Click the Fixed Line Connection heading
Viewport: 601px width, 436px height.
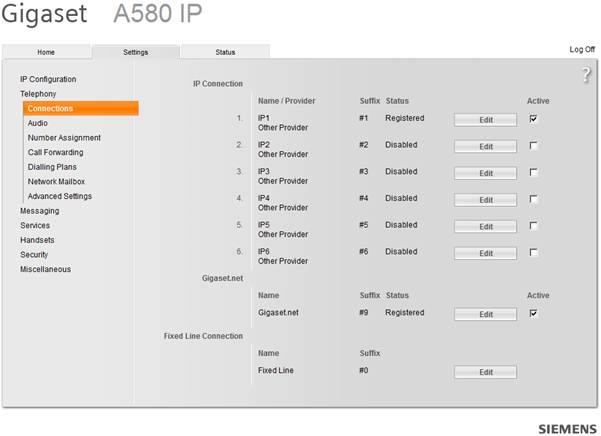tap(204, 336)
